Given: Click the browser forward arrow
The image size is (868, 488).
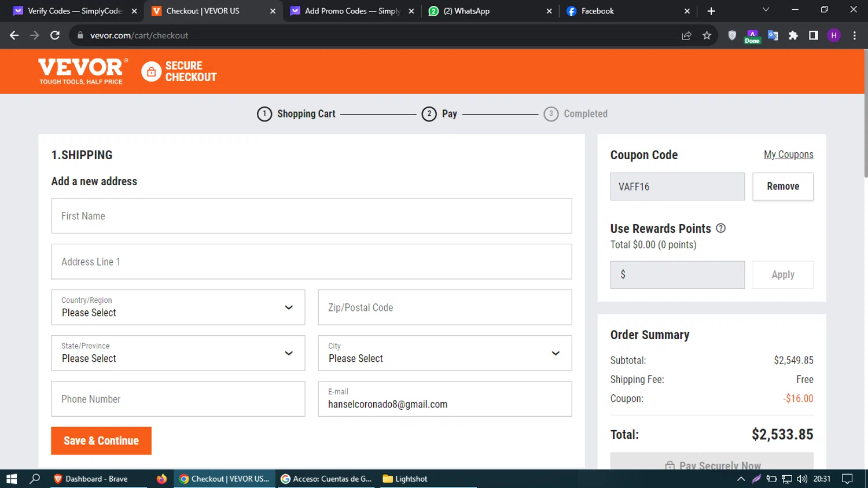Looking at the screenshot, I should coord(35,35).
